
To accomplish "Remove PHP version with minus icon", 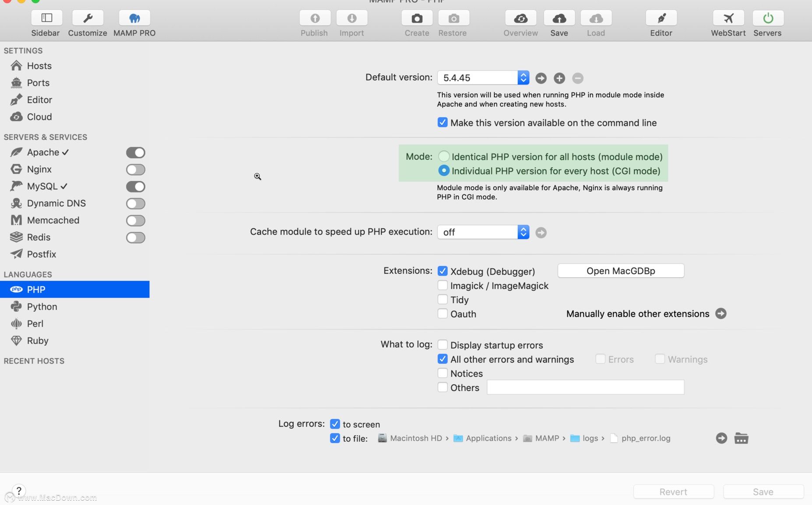I will tap(577, 78).
